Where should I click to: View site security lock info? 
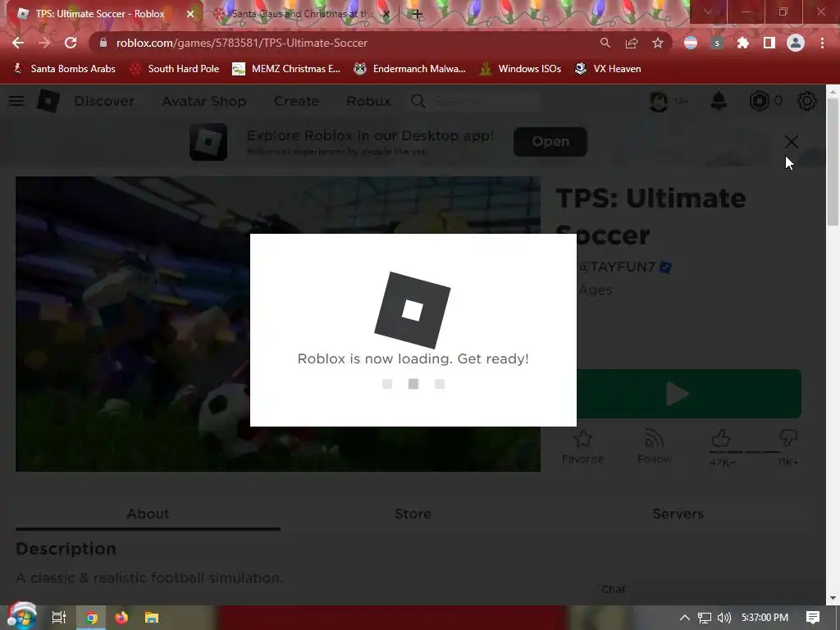pos(103,43)
